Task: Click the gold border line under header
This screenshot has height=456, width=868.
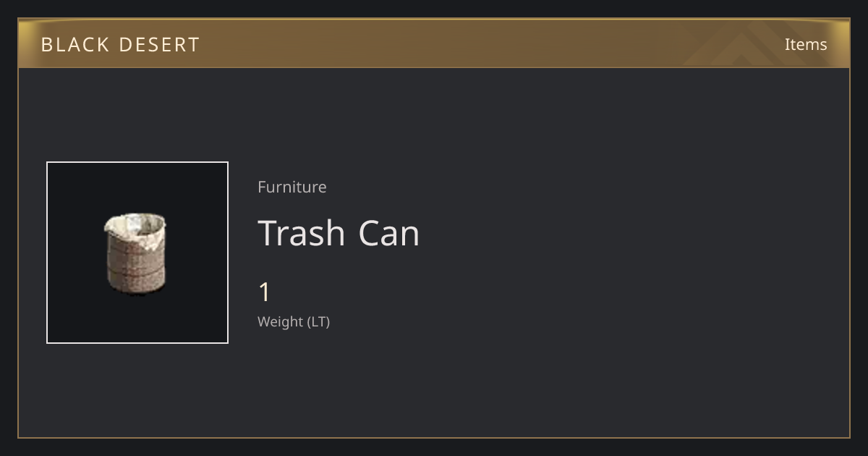Action: 434,67
